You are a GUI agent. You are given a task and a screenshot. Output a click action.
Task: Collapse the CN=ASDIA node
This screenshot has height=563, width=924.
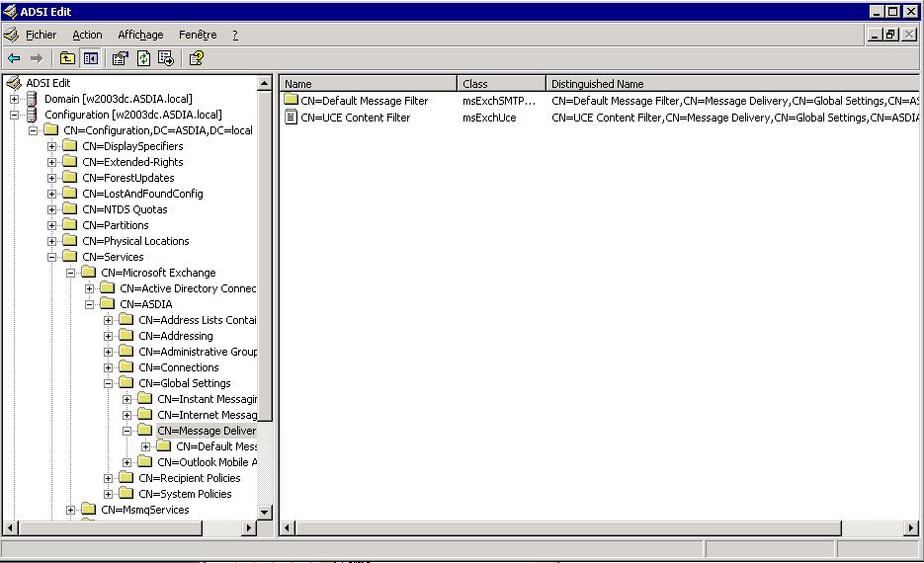point(90,305)
